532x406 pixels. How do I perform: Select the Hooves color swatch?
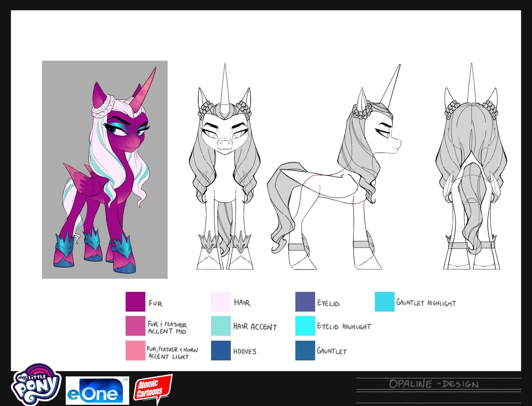[221, 350]
